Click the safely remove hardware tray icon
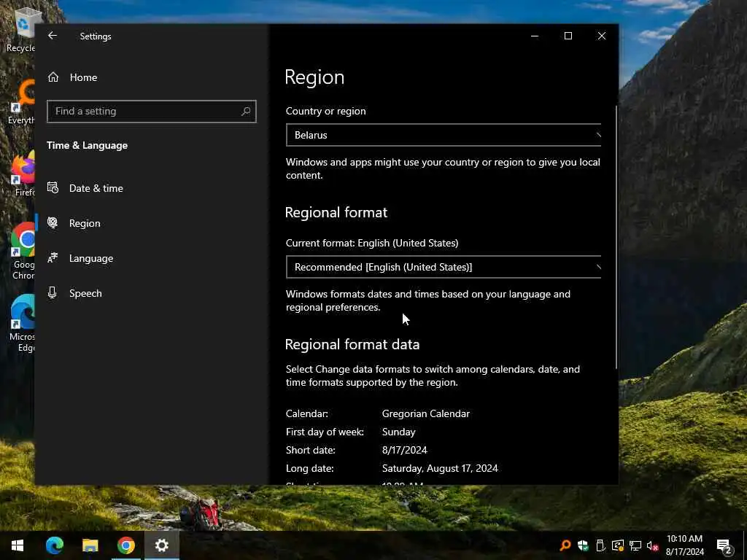 pos(600,545)
